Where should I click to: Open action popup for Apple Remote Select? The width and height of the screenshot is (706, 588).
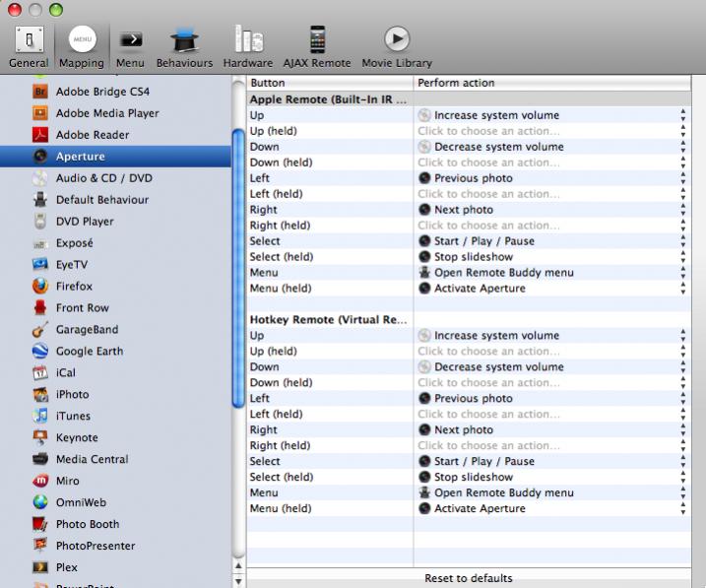pyautogui.click(x=683, y=241)
